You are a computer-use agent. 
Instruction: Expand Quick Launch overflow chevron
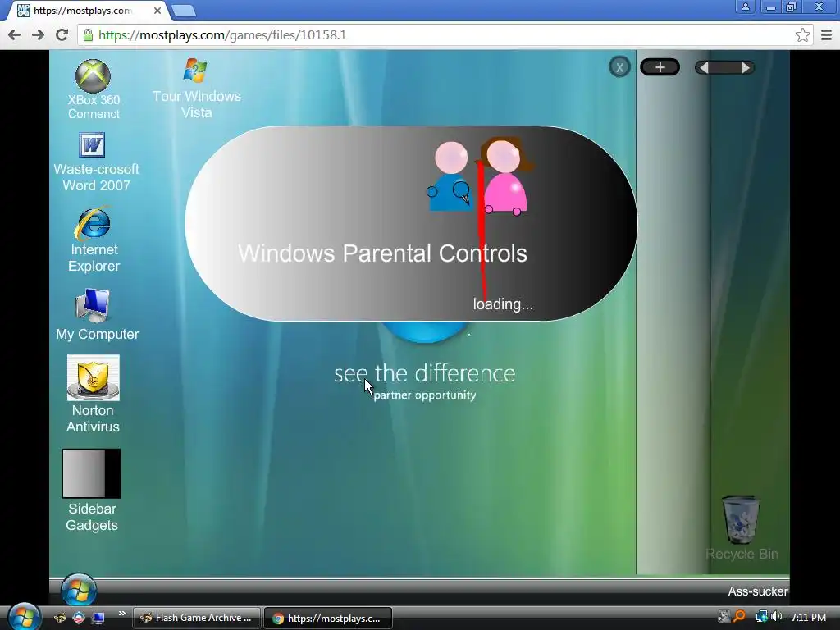point(121,614)
